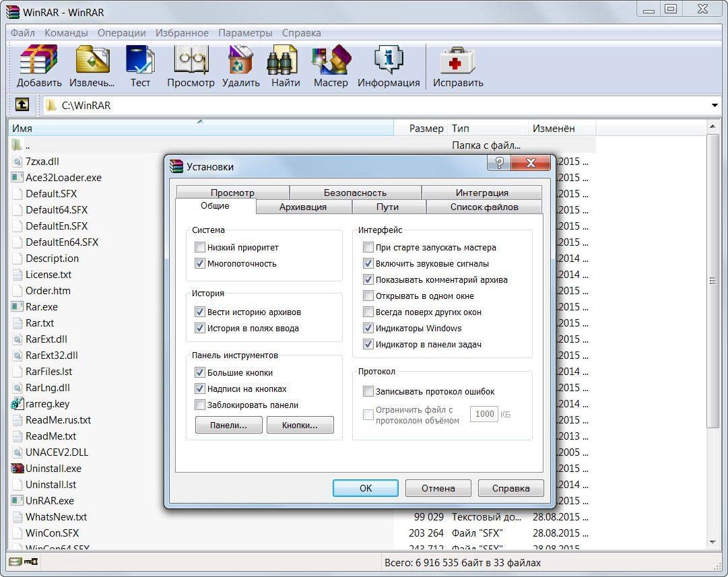Select the UnRAR.exe file icon
728x577 pixels.
18,500
